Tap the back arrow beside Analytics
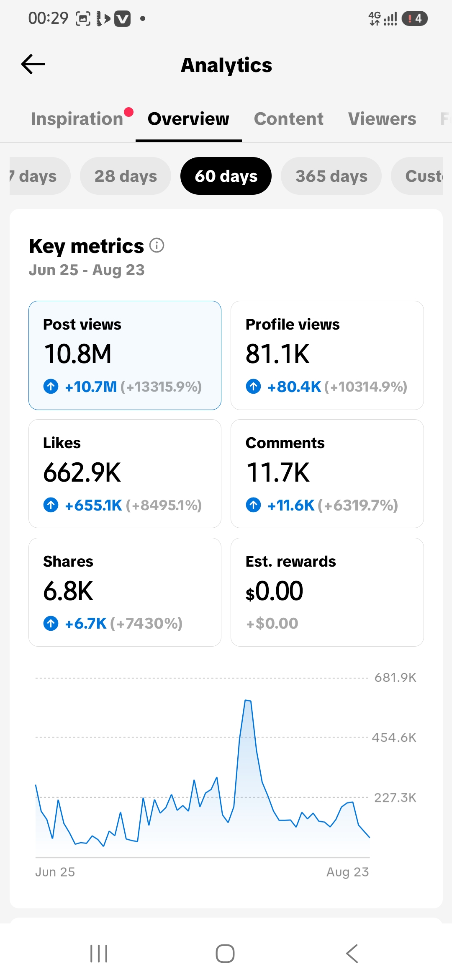This screenshot has width=452, height=980. (x=33, y=64)
